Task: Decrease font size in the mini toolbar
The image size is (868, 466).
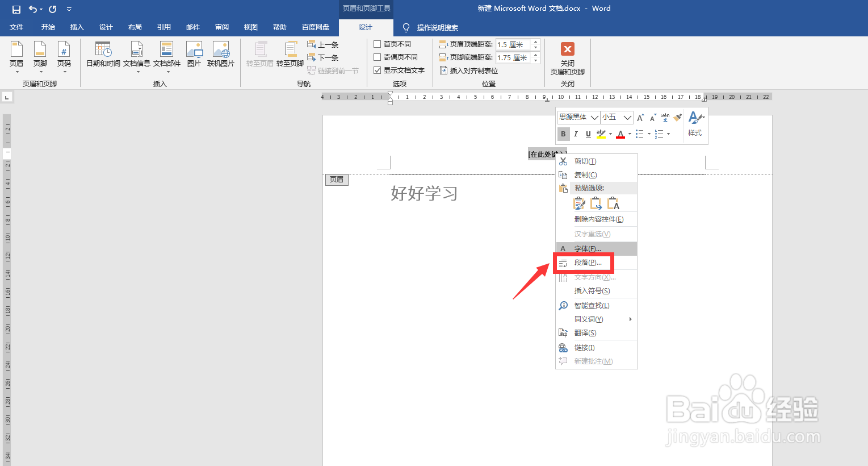Action: (653, 118)
